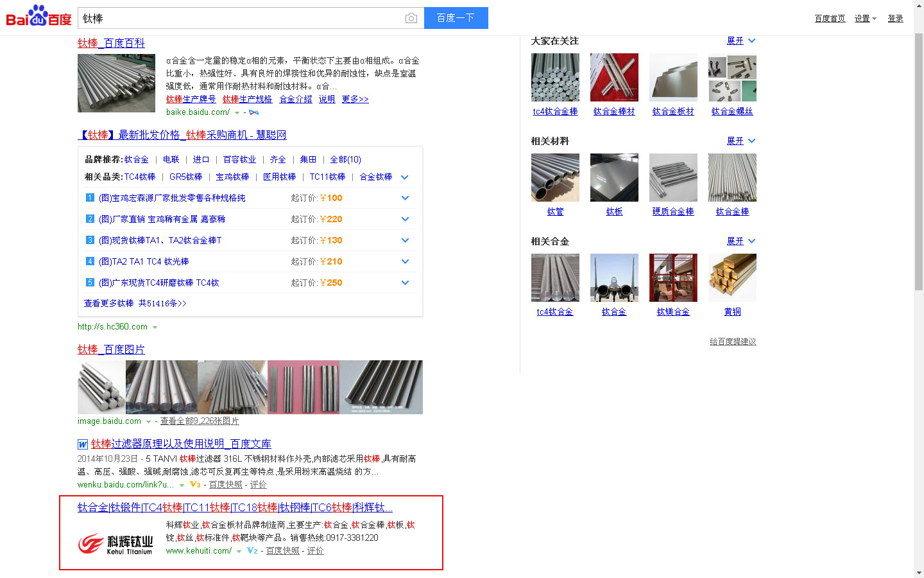The height and width of the screenshot is (578, 924).
Task: Click 查看全部9,226张图片 link
Action: [200, 421]
